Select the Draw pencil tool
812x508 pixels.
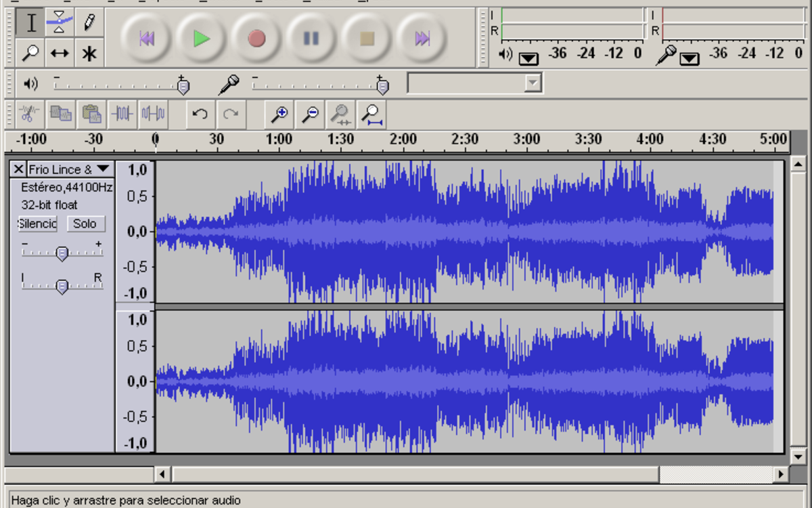pos(89,22)
